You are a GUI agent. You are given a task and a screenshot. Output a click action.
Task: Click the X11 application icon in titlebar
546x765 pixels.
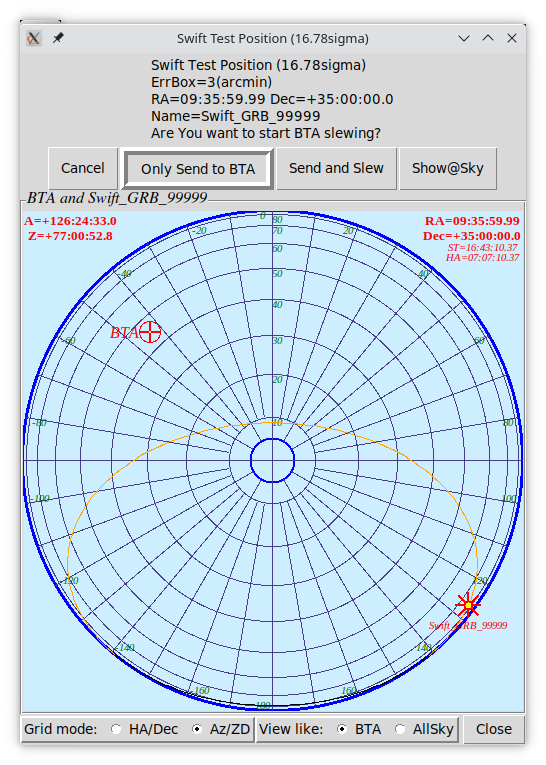pos(34,38)
